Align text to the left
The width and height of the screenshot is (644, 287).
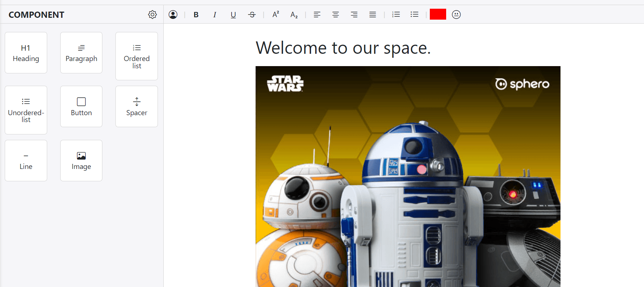click(x=317, y=15)
